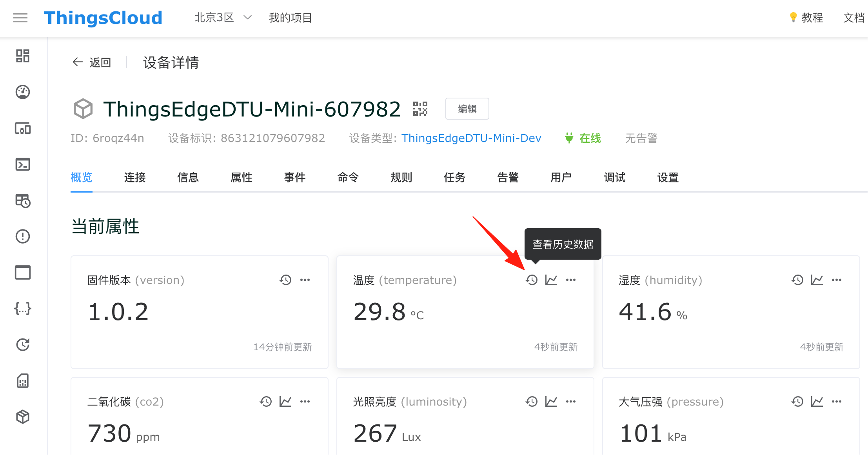
Task: Open the alert exclamation sidebar icon
Action: [x=23, y=236]
